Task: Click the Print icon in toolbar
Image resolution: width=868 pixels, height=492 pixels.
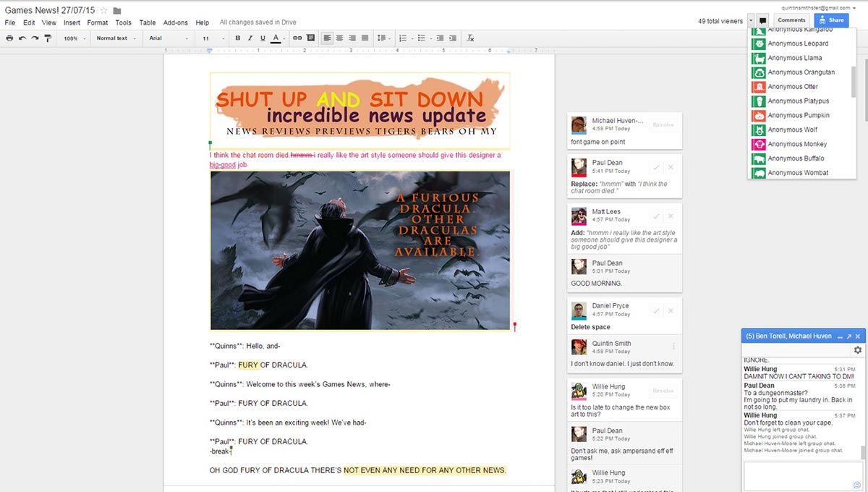Action: tap(9, 38)
